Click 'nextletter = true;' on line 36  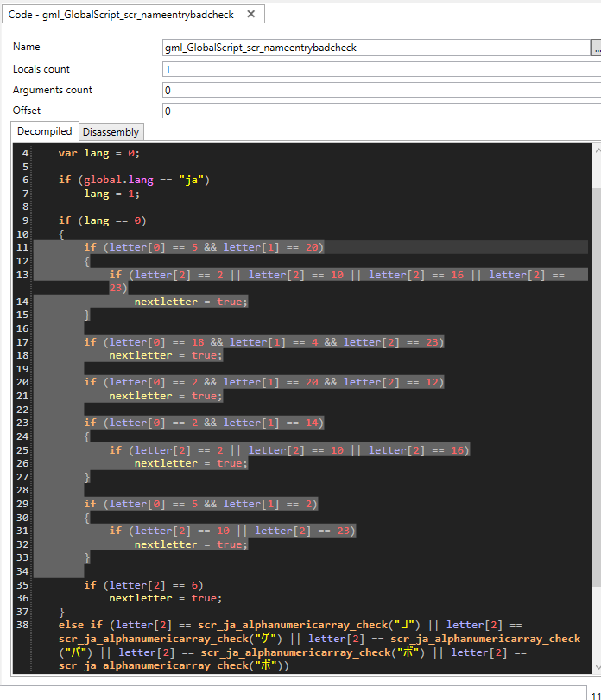coord(166,598)
